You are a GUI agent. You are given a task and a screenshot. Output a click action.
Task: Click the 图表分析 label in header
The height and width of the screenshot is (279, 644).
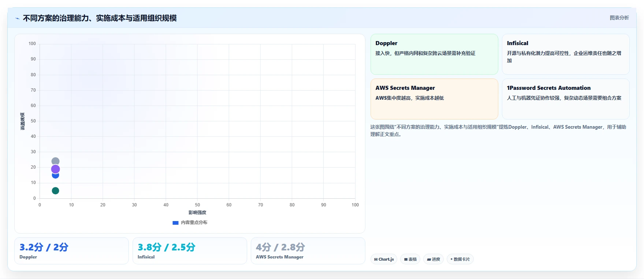tap(619, 18)
